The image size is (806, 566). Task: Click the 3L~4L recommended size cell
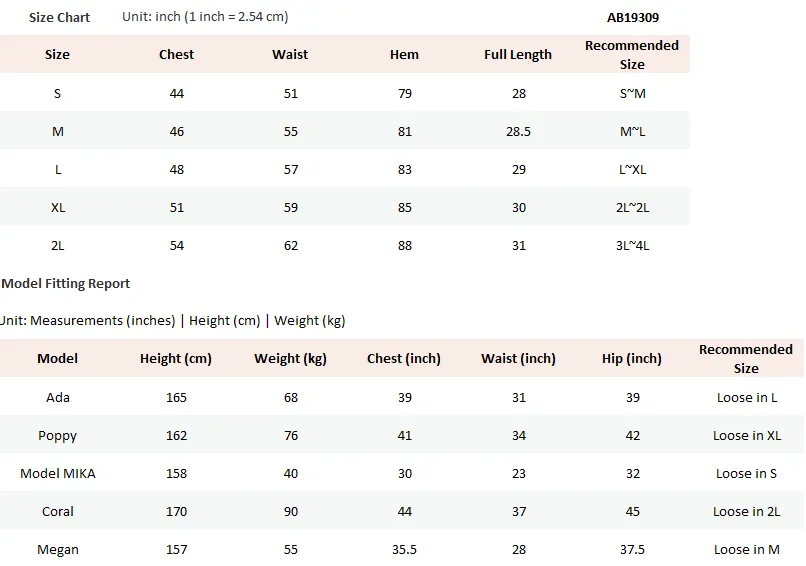pyautogui.click(x=632, y=246)
